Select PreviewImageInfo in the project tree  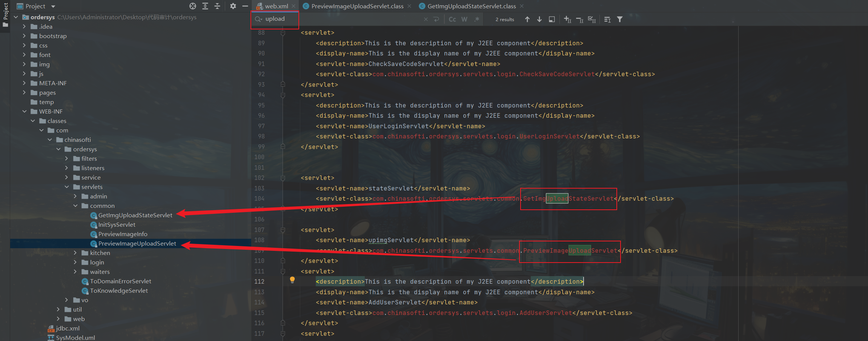[123, 234]
